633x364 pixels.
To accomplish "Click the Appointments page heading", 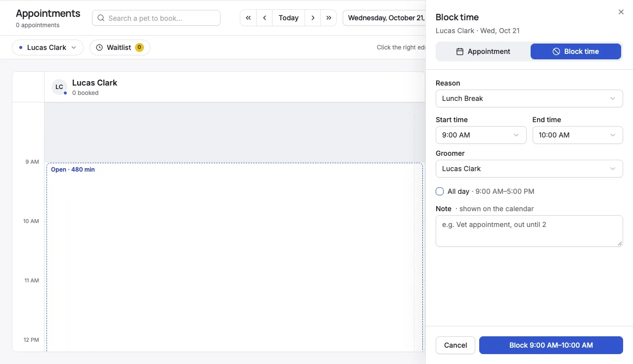I will pos(48,13).
